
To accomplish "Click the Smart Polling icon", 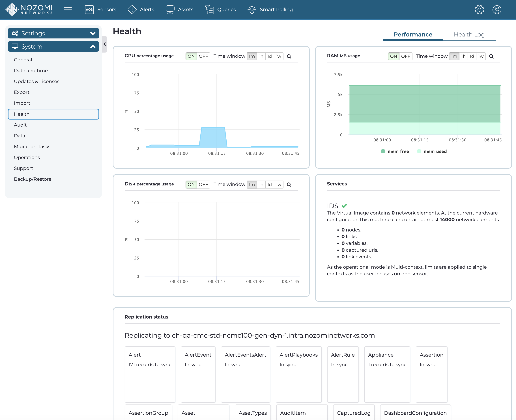I will pos(252,10).
